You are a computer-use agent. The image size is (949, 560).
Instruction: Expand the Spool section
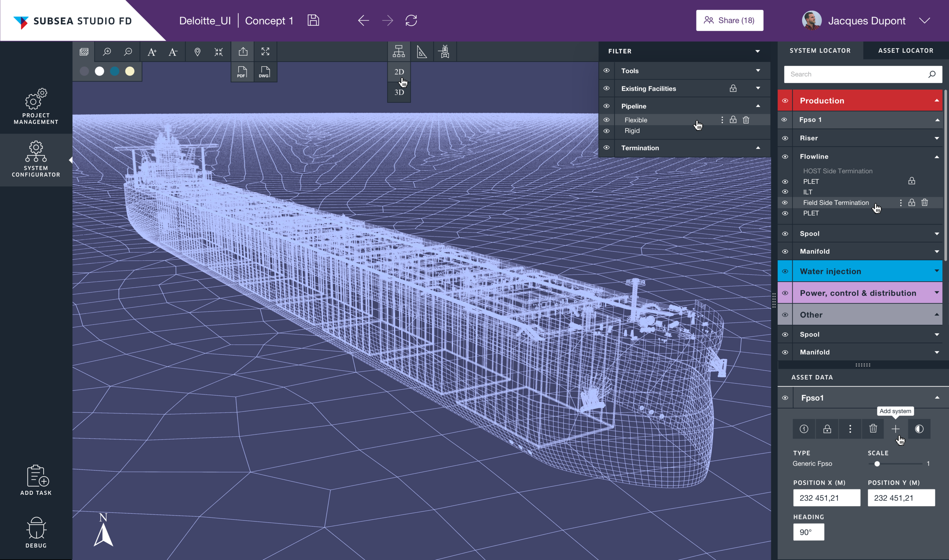coord(936,233)
